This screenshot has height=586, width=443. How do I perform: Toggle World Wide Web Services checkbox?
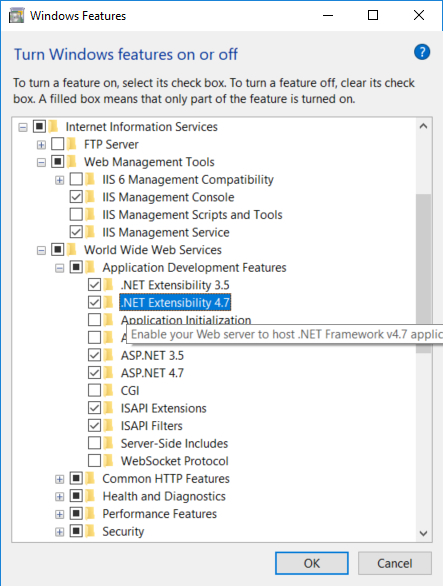[58, 249]
